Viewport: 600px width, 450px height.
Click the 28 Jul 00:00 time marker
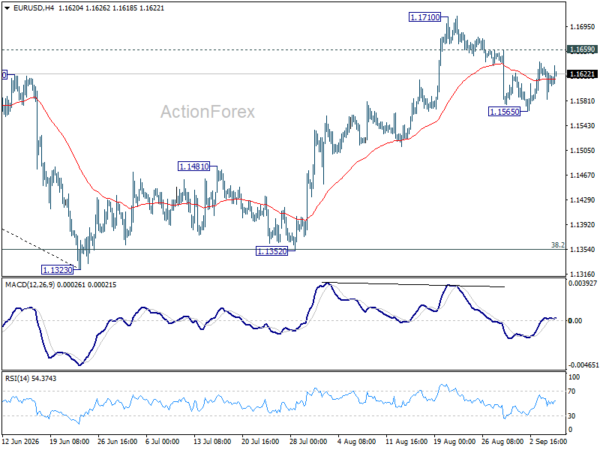coord(309,442)
